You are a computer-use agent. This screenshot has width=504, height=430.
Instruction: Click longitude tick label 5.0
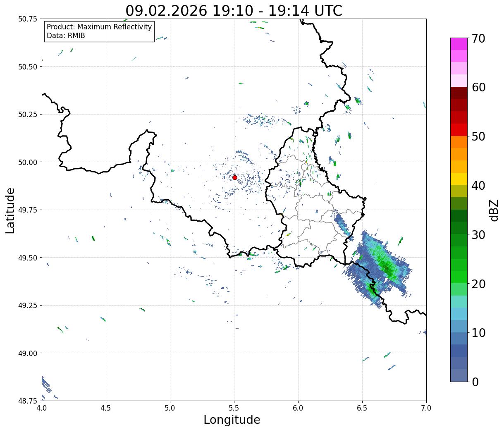(170, 408)
